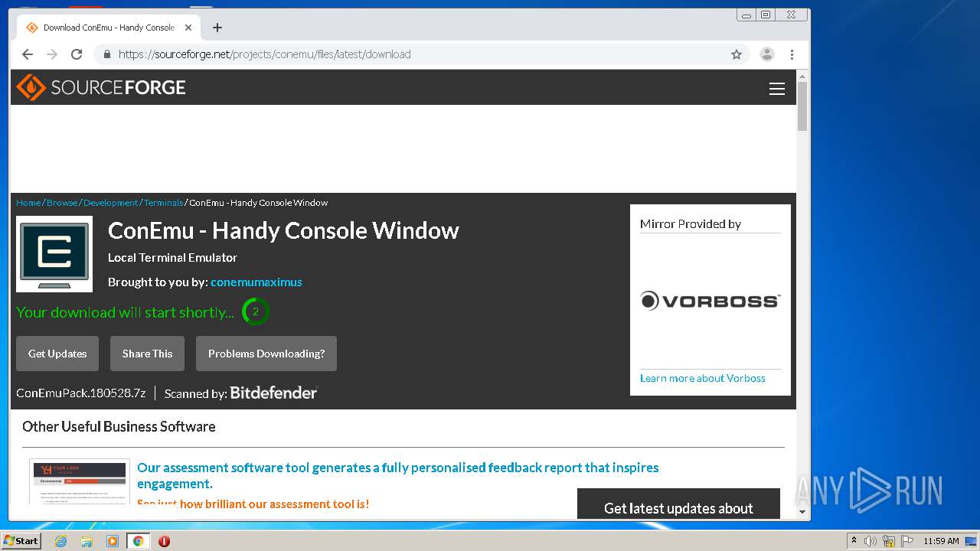Click the red security icon in taskbar
Viewport: 980px width, 551px height.
coord(164,541)
